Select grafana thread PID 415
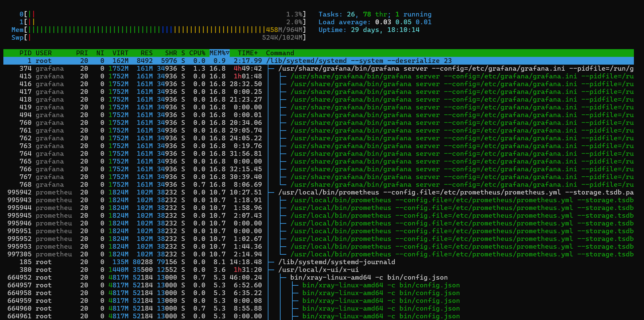 click(319, 76)
